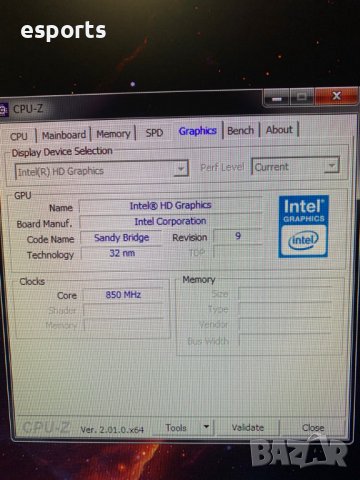Click the Sandy Bridge code name value
The width and height of the screenshot is (360, 480).
tap(121, 238)
